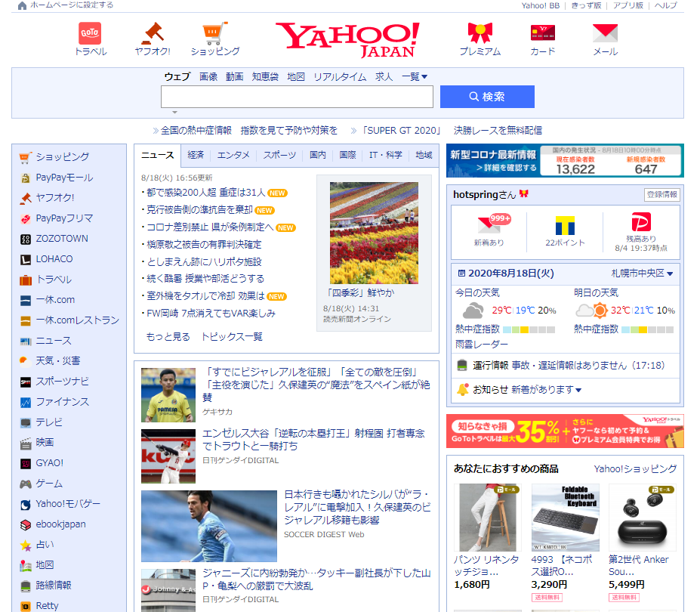Screen dimensions: 700x612
Task: Click the 天気・災害 sidebar icon
Action: [x=26, y=361]
